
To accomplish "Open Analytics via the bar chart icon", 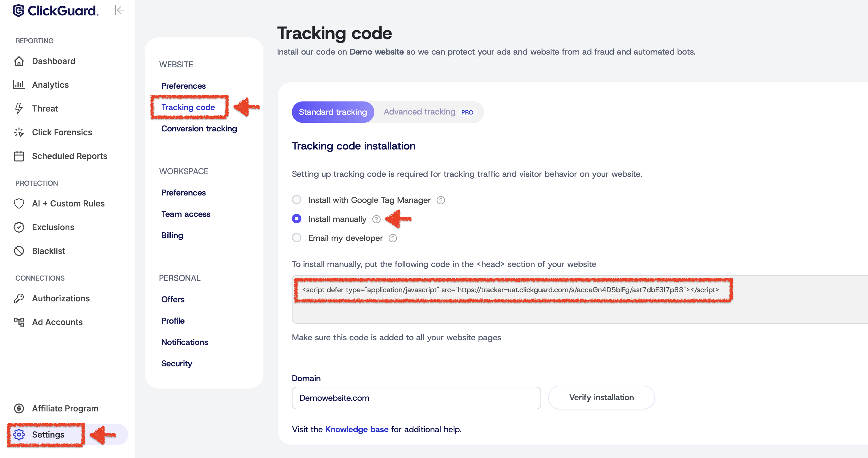I will tap(19, 85).
